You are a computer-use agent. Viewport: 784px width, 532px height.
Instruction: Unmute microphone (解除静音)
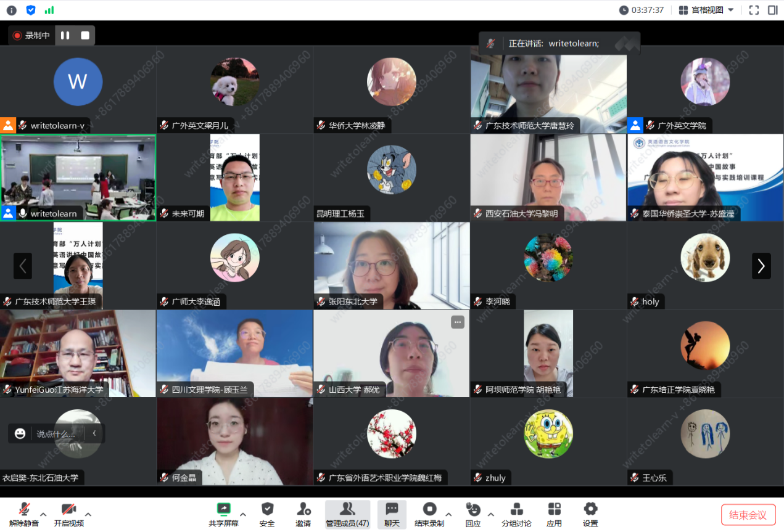(x=24, y=514)
